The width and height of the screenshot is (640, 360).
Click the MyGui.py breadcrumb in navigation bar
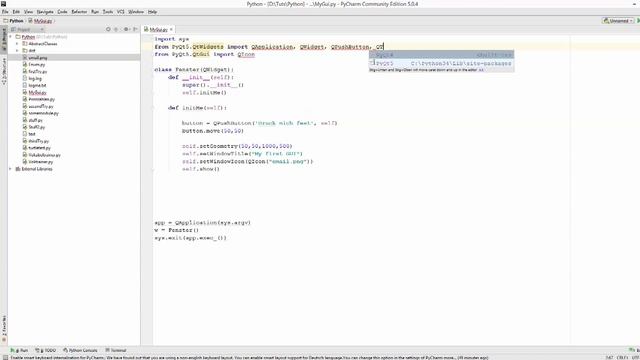tap(40, 20)
